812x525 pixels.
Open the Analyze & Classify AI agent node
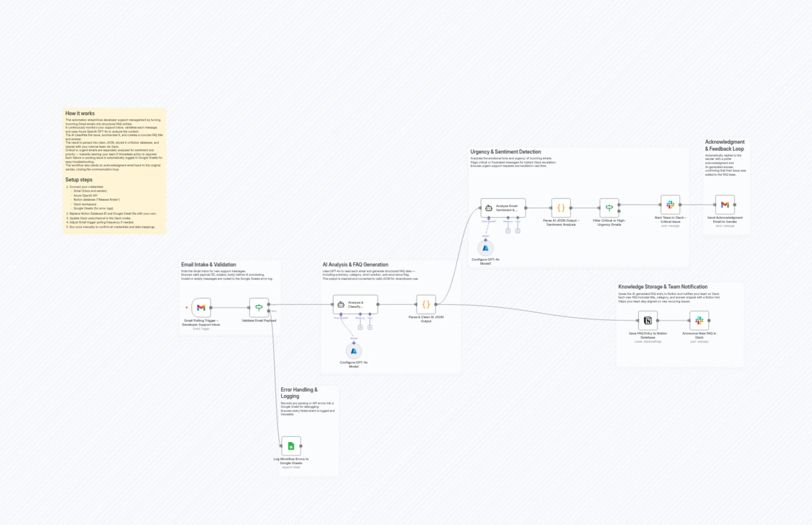pyautogui.click(x=355, y=305)
